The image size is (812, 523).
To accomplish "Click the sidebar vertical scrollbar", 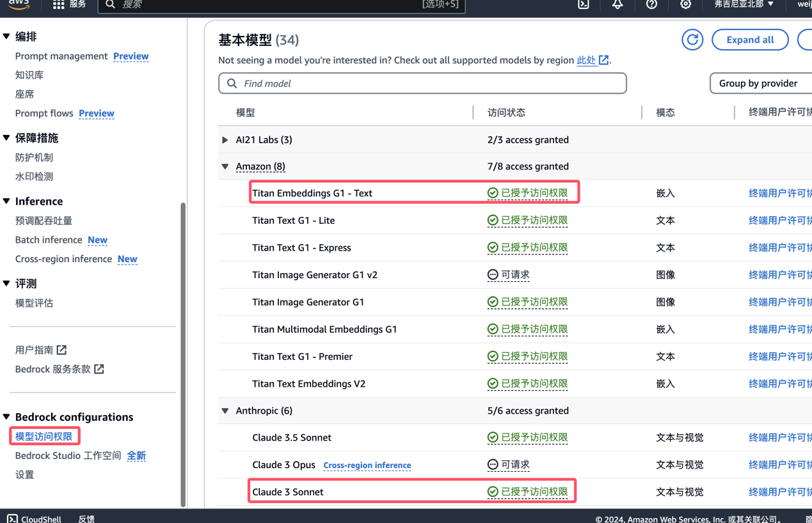I will point(183,355).
